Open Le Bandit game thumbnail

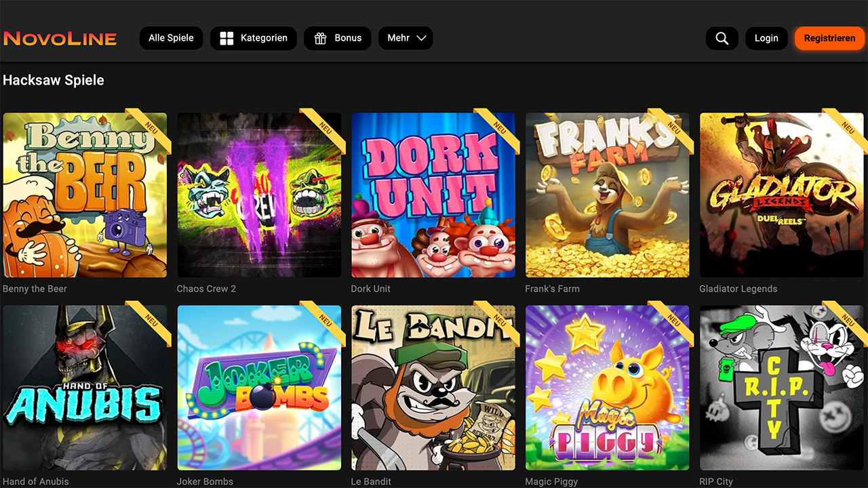coord(433,388)
